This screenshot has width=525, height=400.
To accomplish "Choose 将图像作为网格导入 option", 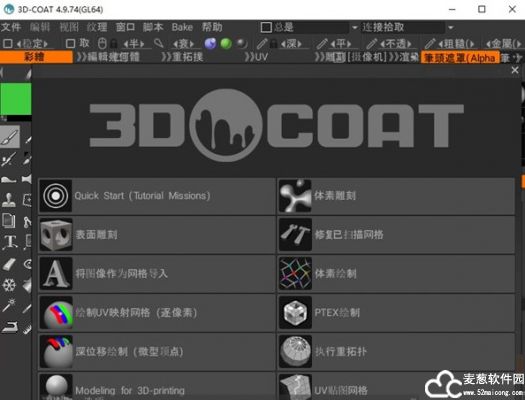I will 157,274.
